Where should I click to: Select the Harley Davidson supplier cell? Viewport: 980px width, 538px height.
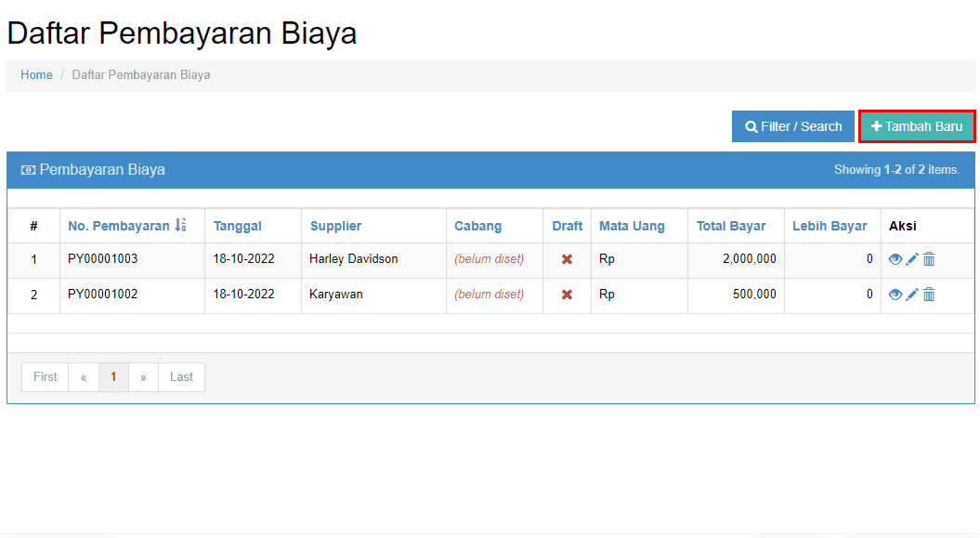pyautogui.click(x=373, y=259)
